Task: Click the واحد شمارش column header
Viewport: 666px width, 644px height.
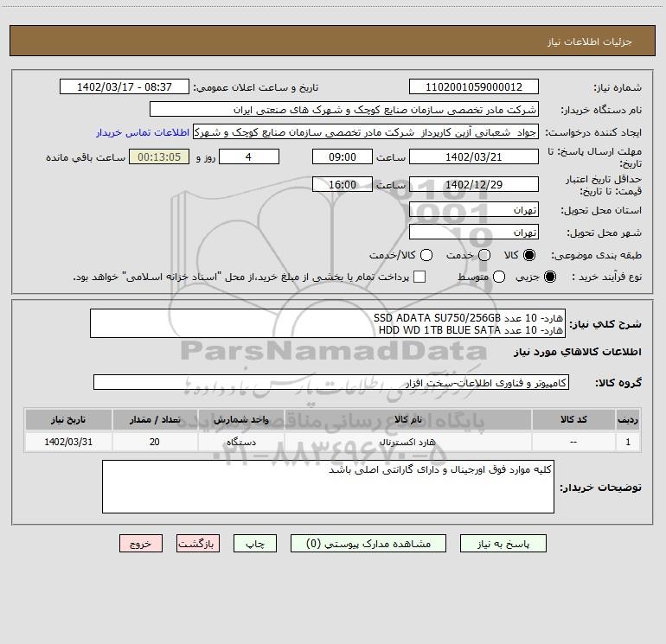Action: pyautogui.click(x=240, y=419)
